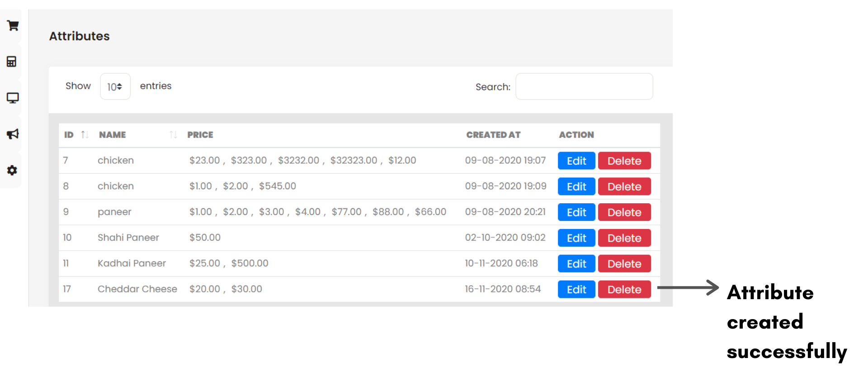Open settings via the gear icon
The width and height of the screenshot is (868, 382).
12,170
